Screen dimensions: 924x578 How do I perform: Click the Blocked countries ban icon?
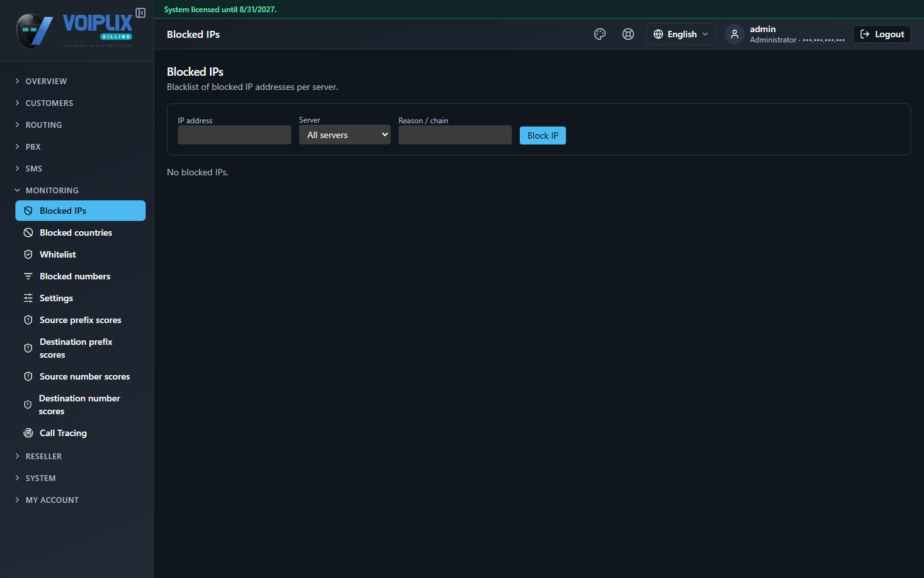[x=28, y=232]
